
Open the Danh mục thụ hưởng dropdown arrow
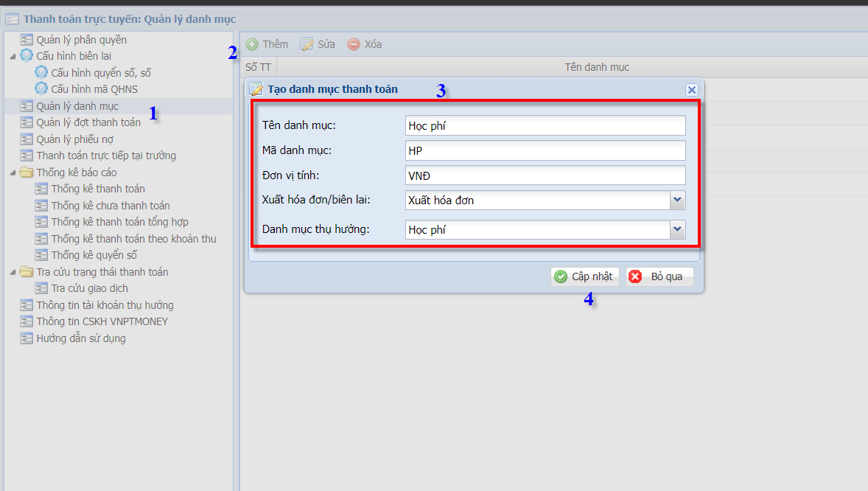pyautogui.click(x=678, y=229)
